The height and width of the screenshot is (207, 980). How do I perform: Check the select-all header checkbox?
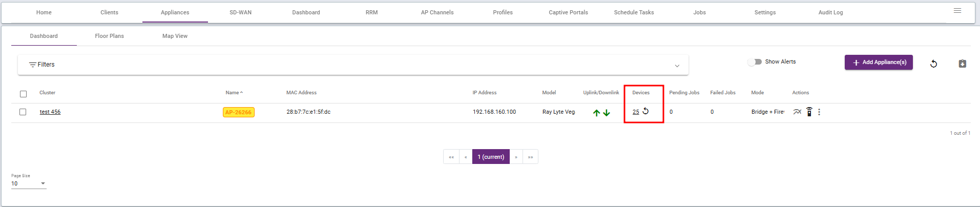pos(23,94)
